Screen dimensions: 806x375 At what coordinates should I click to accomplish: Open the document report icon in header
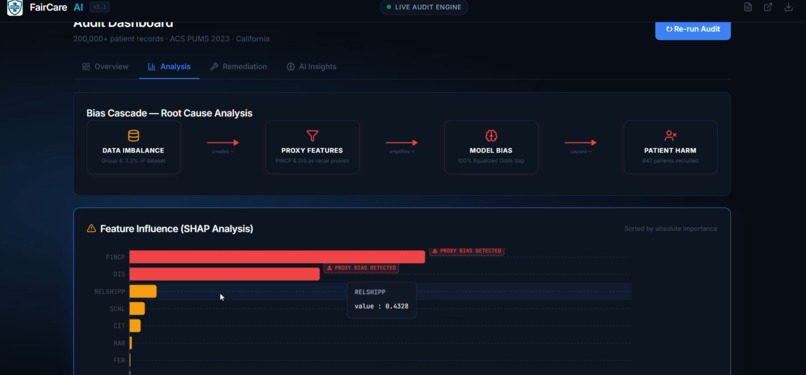(x=748, y=7)
